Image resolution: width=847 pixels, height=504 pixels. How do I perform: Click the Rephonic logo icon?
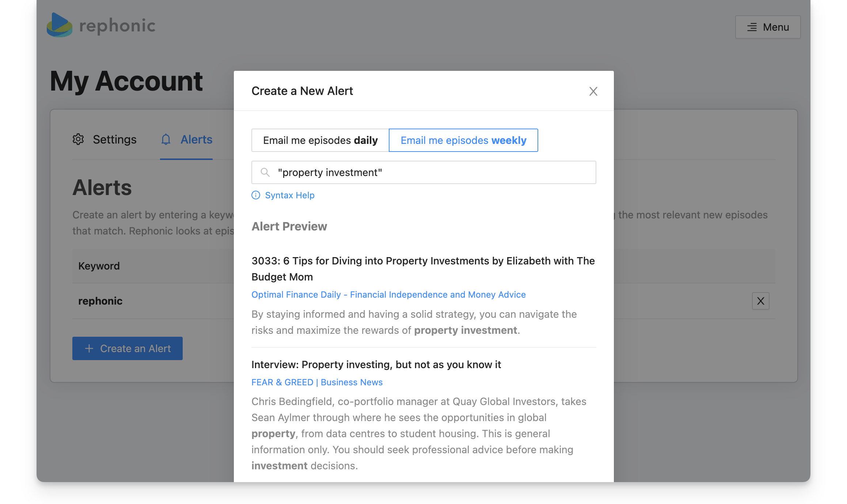[x=60, y=25]
